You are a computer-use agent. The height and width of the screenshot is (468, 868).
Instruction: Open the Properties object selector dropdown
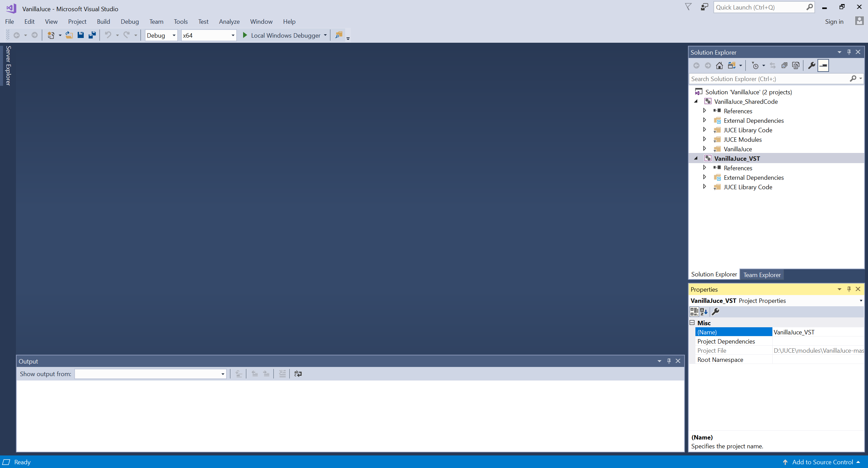861,300
